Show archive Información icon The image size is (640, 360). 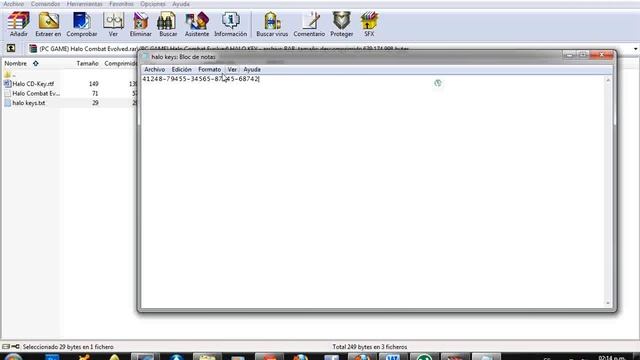231,20
